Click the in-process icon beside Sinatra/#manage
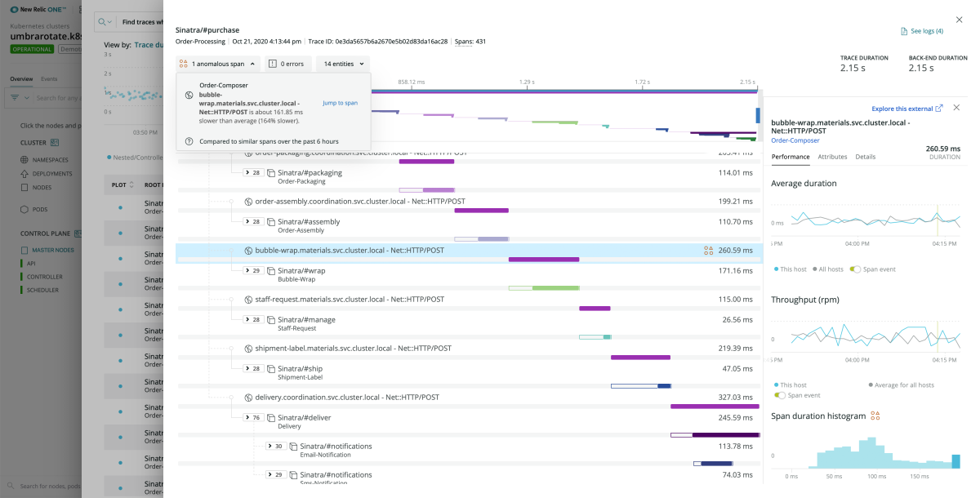Viewport: 980px width, 498px height. [x=271, y=319]
